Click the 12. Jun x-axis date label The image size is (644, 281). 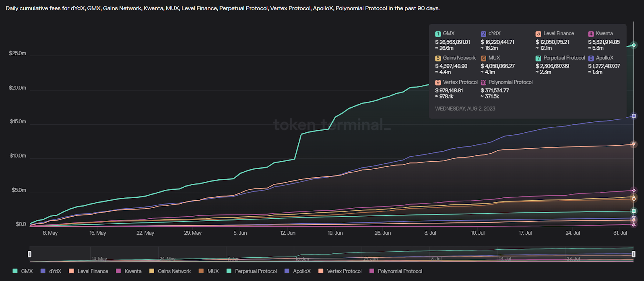pyautogui.click(x=287, y=233)
